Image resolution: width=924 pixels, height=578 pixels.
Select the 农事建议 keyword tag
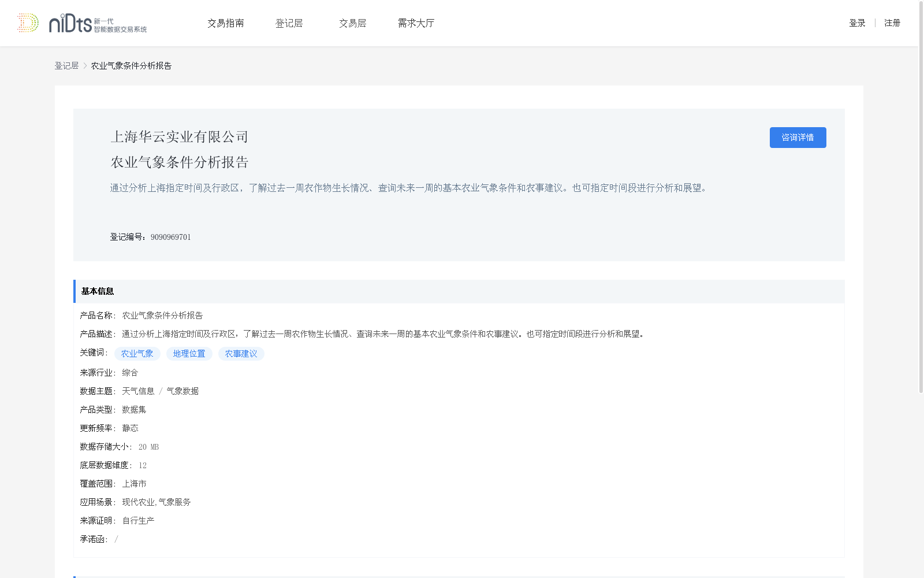[x=241, y=354]
